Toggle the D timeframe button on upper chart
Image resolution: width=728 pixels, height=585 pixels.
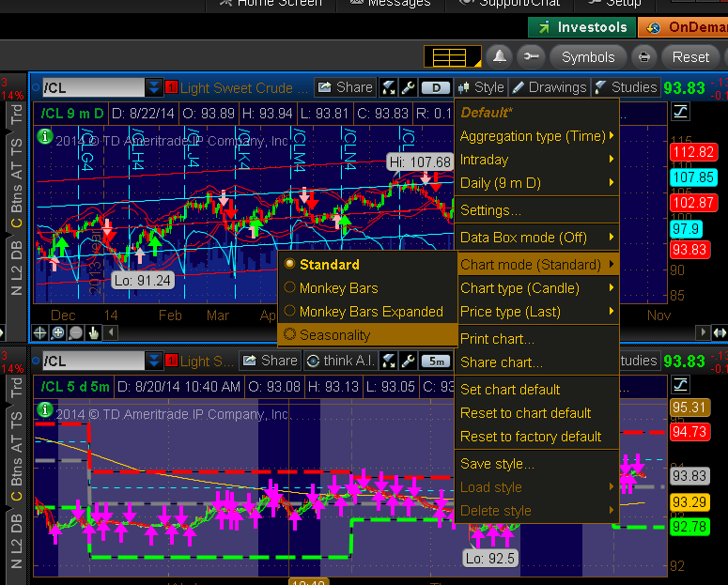(435, 87)
